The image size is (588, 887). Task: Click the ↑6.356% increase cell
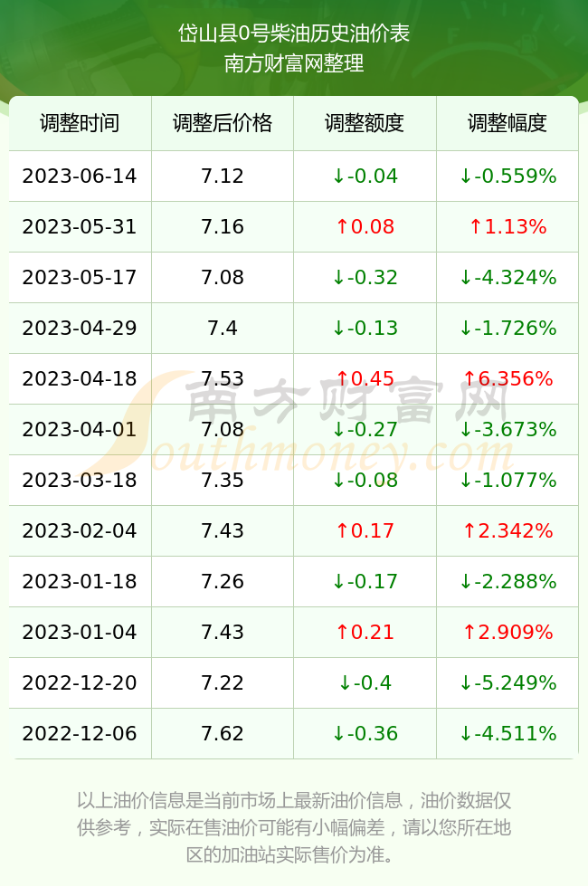pos(507,378)
